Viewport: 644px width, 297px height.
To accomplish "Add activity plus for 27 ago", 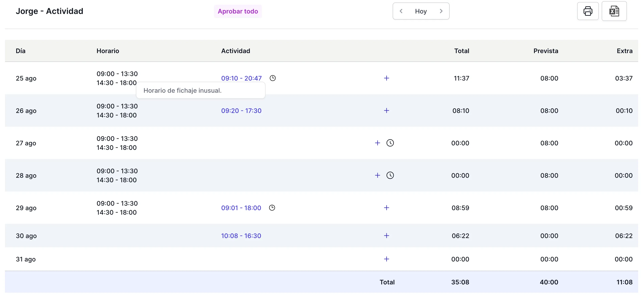I will pos(377,143).
